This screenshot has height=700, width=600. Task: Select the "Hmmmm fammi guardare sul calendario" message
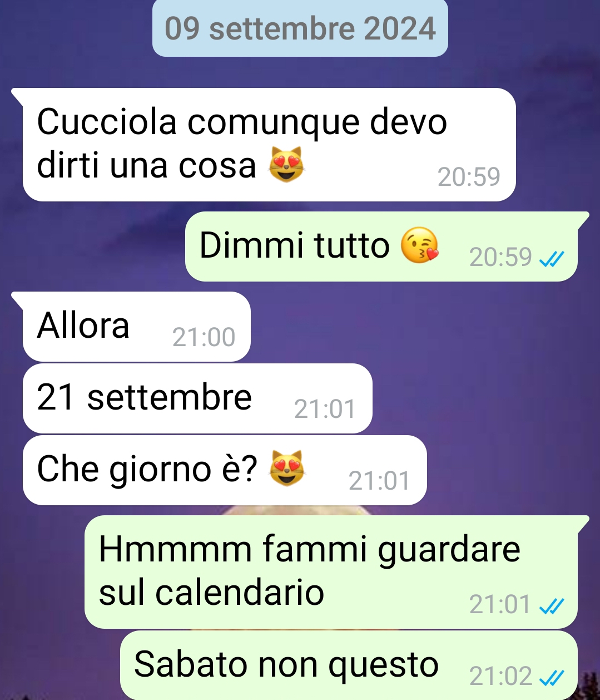coord(331,572)
